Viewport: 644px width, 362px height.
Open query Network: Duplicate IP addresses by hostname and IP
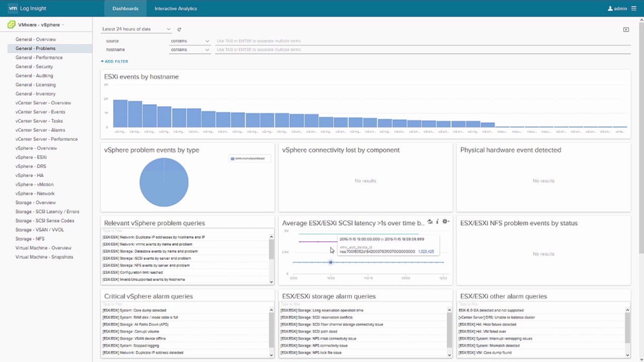pos(153,237)
